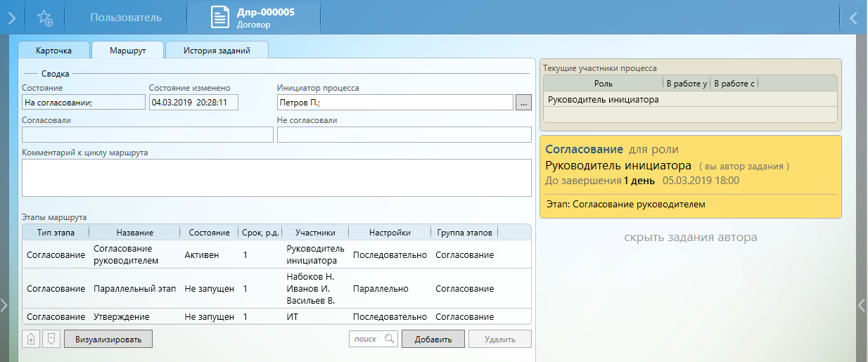The height and width of the screenshot is (362, 868).
Task: Click the right-edge middle chevron arrow
Action: pos(862,304)
